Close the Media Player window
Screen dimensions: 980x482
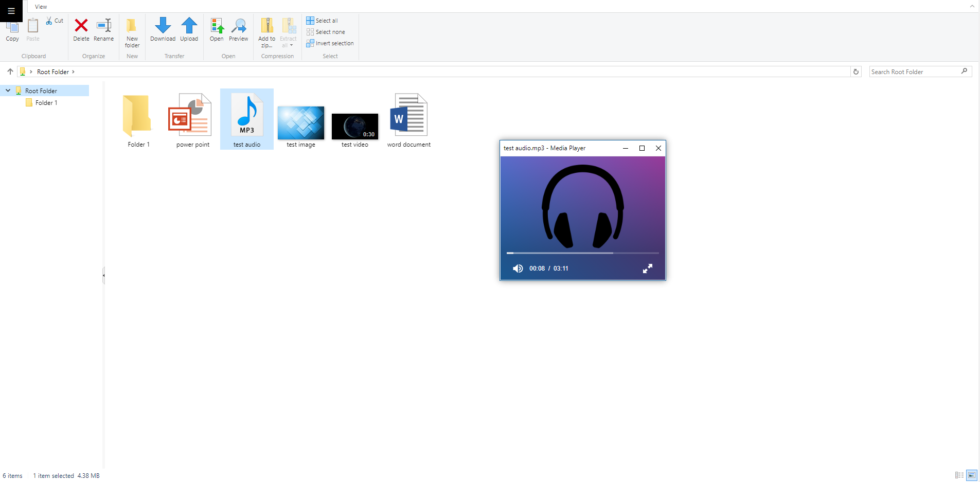(658, 148)
